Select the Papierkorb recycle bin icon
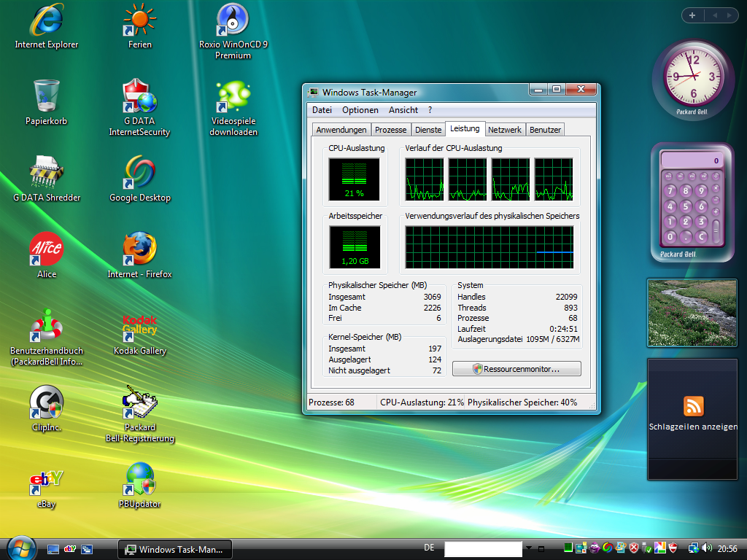This screenshot has height=560, width=747. point(46,103)
